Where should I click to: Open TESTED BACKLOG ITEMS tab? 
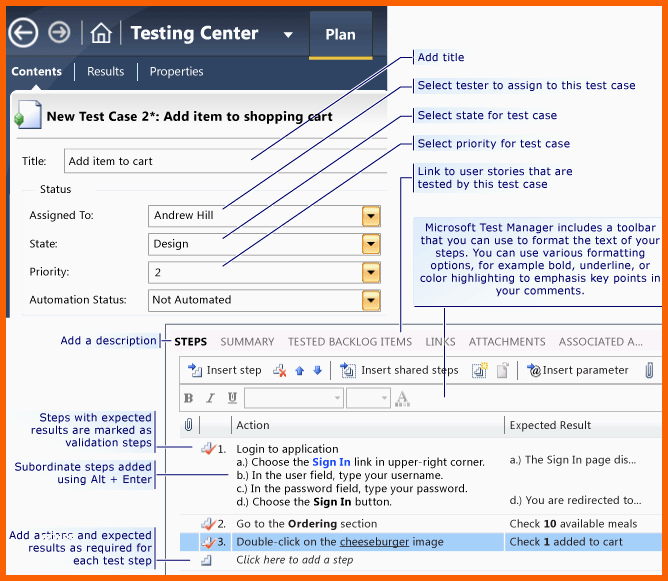click(x=350, y=342)
